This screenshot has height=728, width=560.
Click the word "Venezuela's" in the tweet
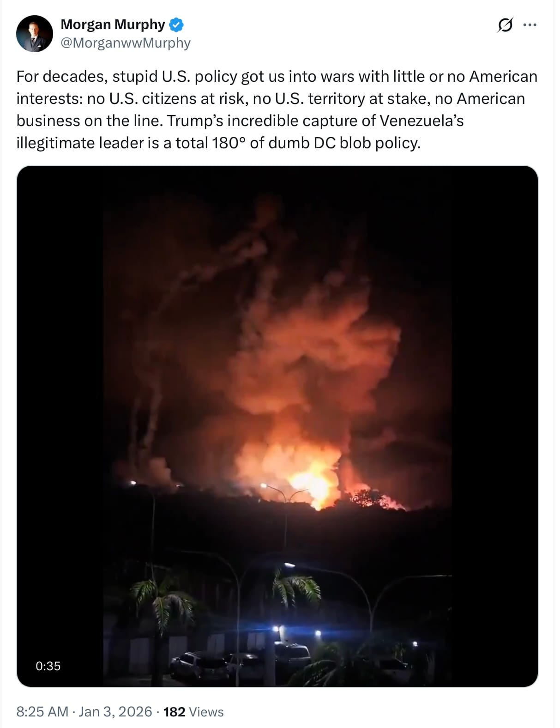[422, 121]
